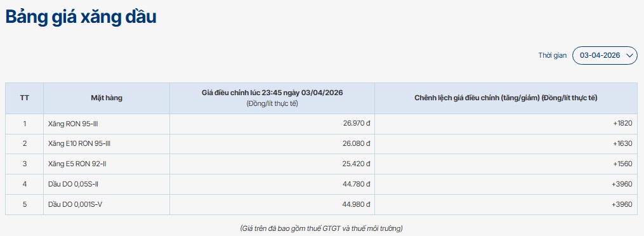Click the price '26.970 đ'
644x236 pixels.
(357, 124)
